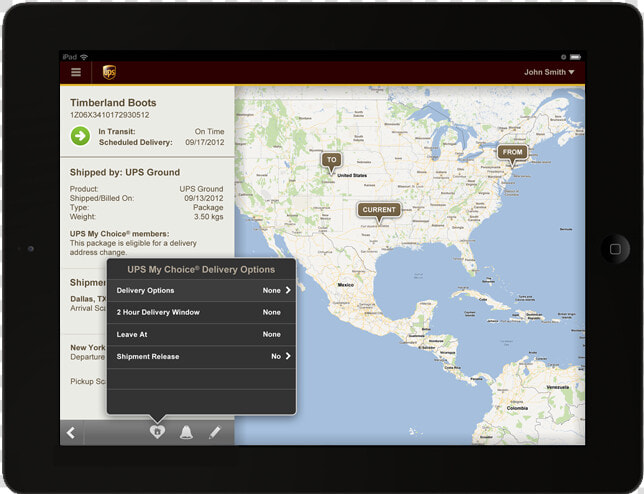Image resolution: width=644 pixels, height=494 pixels.
Task: Tap shipped date 09/13/2012
Action: point(204,198)
